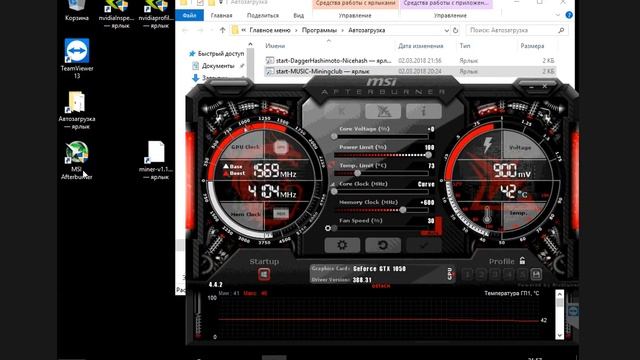Image resolution: width=640 pixels, height=360 pixels.
Task: Select the Автозагрузка shortcut on the desktop
Action: pyautogui.click(x=77, y=110)
